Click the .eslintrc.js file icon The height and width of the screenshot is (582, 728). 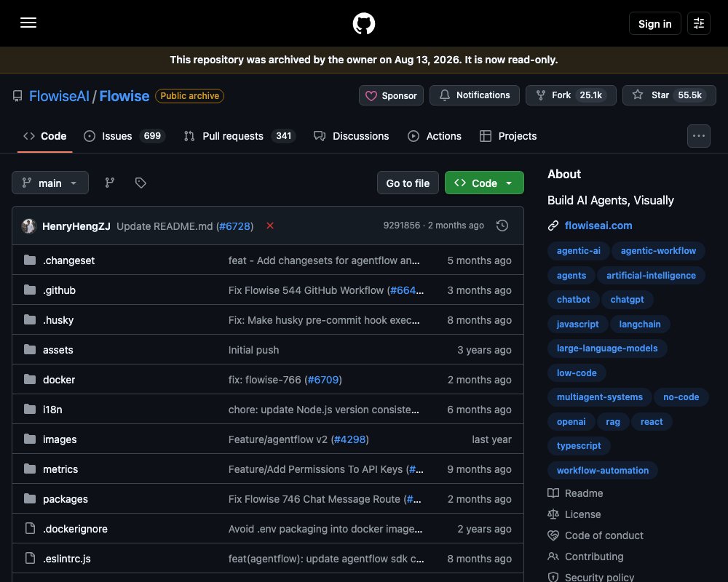click(x=30, y=558)
